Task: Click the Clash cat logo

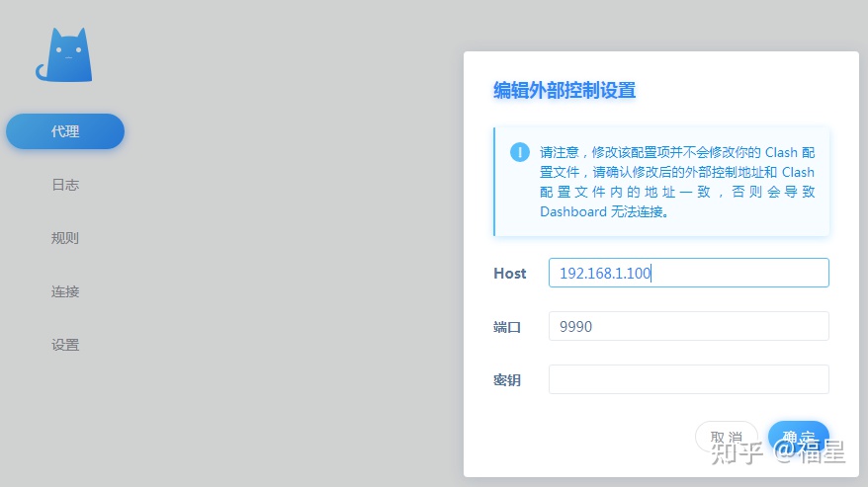Action: click(64, 54)
